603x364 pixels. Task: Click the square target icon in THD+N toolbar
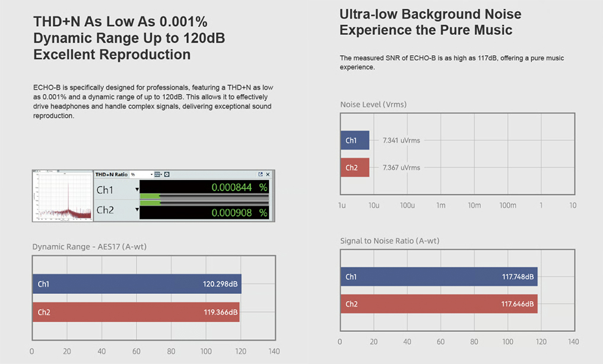point(167,174)
